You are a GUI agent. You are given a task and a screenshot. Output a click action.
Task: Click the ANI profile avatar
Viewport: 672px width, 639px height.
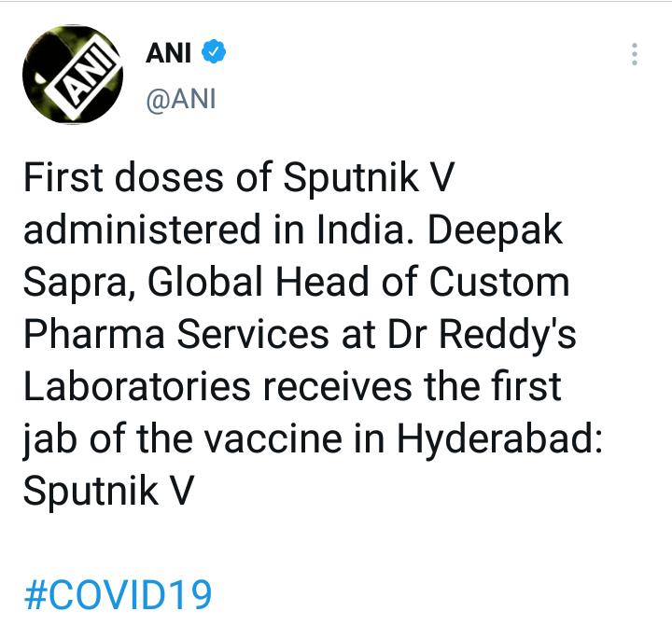75,74
